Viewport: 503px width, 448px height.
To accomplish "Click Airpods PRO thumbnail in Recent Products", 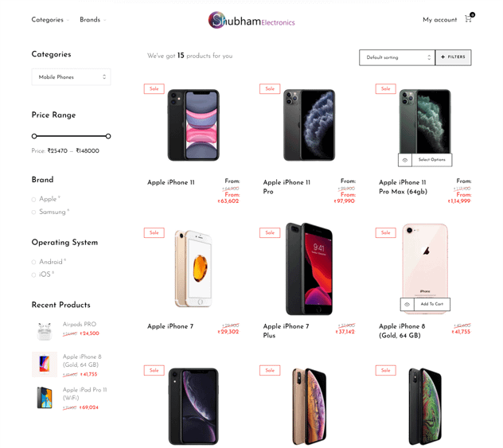I will (x=45, y=331).
